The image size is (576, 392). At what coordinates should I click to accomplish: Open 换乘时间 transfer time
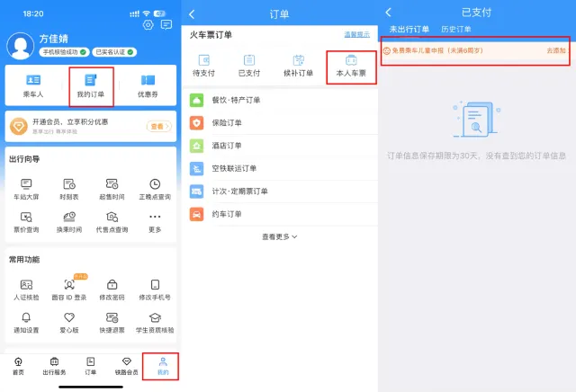69,222
